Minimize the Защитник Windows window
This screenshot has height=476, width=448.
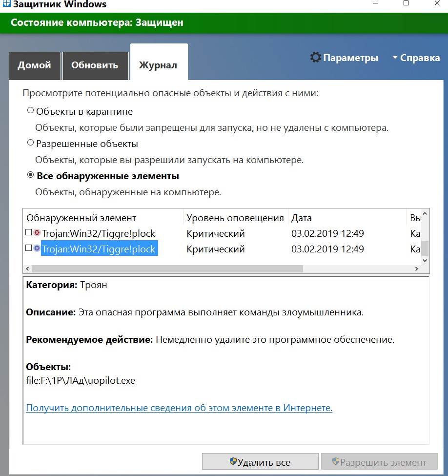pos(376,3)
